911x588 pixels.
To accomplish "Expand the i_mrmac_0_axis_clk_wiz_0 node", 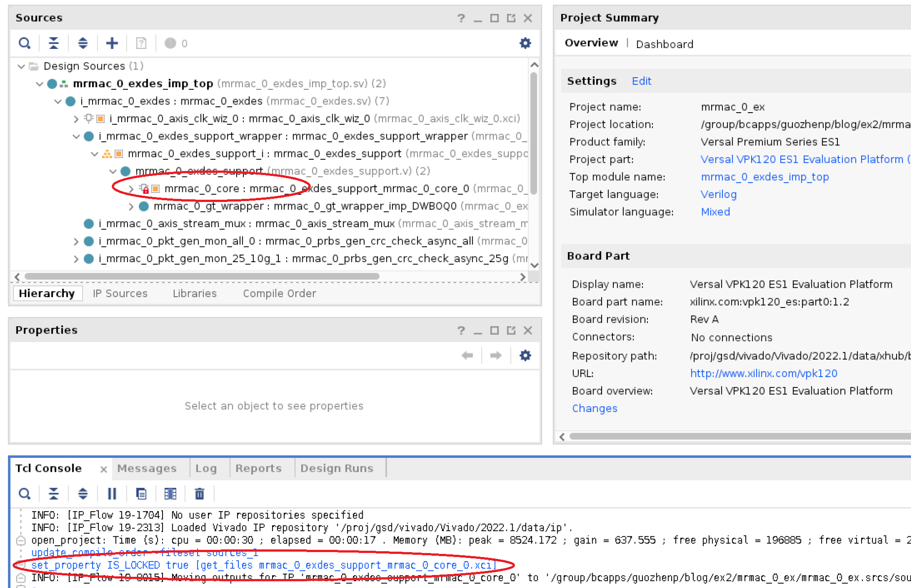I will [76, 119].
